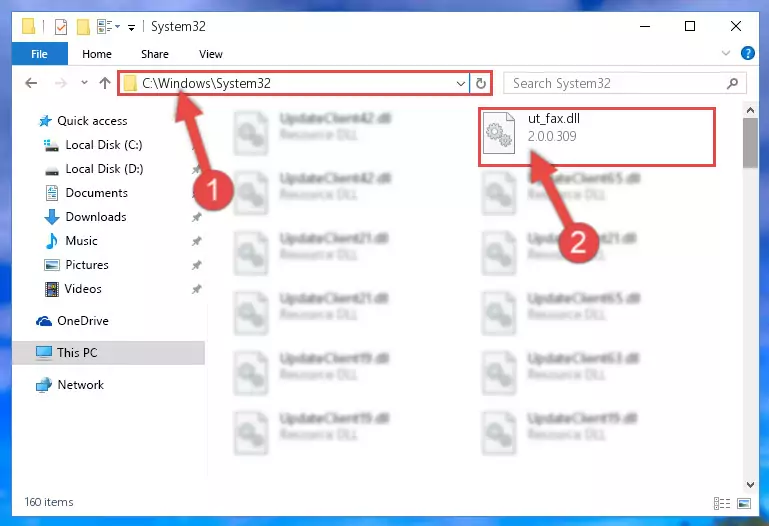Click the Forward navigation arrow
The image size is (769, 526).
[61, 83]
